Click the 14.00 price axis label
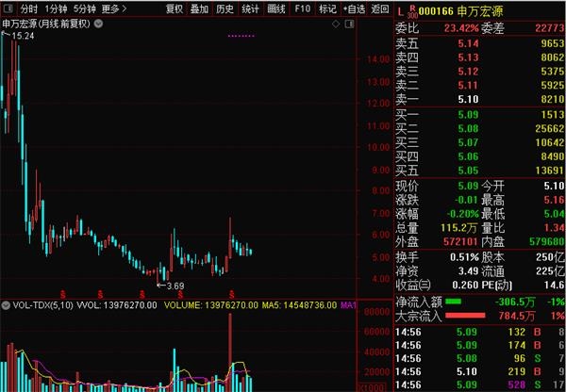The image size is (566, 392). (378, 59)
